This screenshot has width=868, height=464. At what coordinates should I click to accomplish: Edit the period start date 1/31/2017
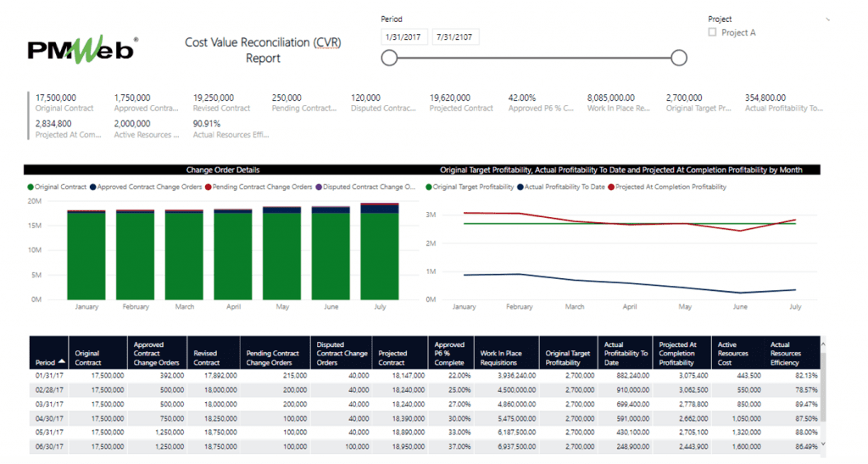tap(403, 37)
